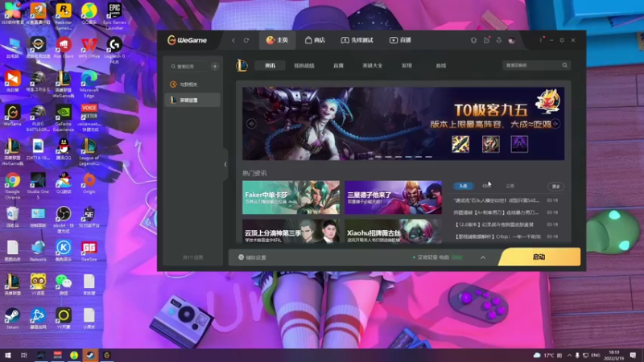
Task: Click the League of Legends logo icon
Action: pos(242,65)
